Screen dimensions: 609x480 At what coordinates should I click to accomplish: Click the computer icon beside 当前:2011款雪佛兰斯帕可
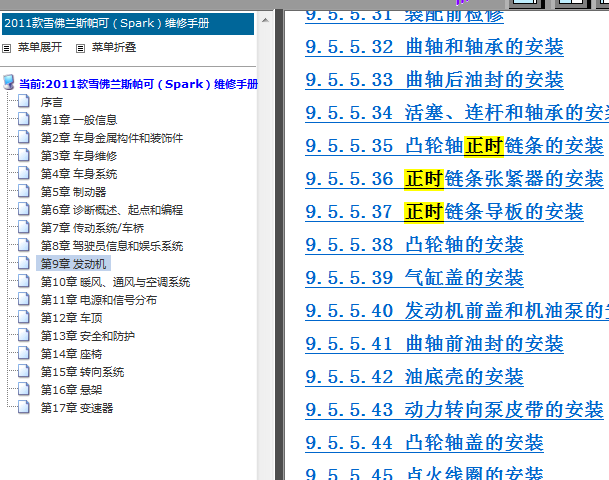coord(9,83)
